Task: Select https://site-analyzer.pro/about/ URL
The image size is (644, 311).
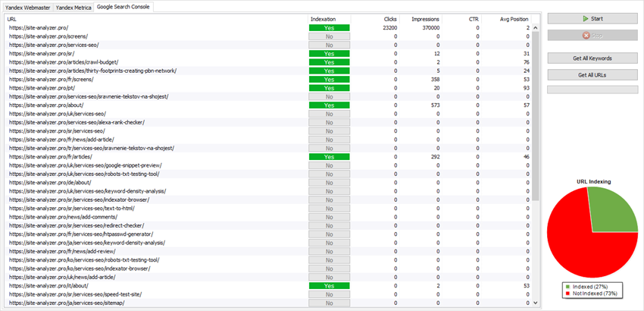Action: pyautogui.click(x=45, y=105)
